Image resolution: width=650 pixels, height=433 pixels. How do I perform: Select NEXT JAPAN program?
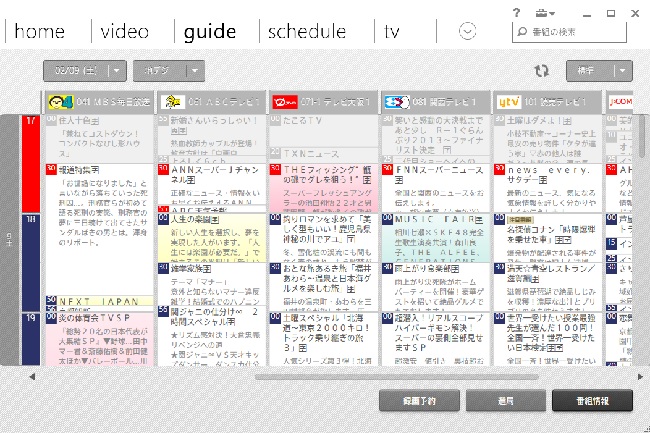point(99,301)
